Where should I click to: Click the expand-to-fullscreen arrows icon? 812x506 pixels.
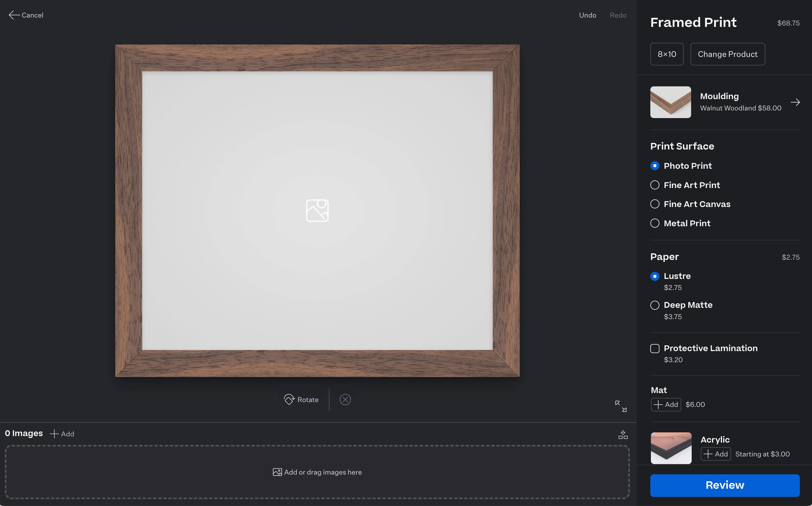coord(621,405)
